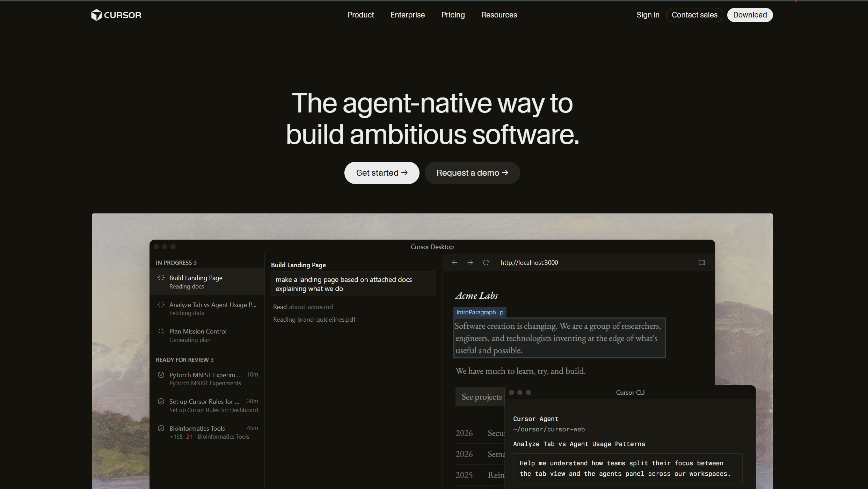Image resolution: width=868 pixels, height=489 pixels.
Task: Click the spinner icon beside Plan Mission Control
Action: (x=161, y=331)
